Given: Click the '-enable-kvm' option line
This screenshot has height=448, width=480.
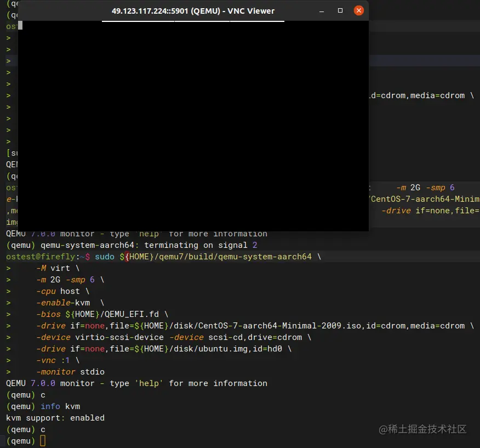Looking at the screenshot, I should click(70, 303).
